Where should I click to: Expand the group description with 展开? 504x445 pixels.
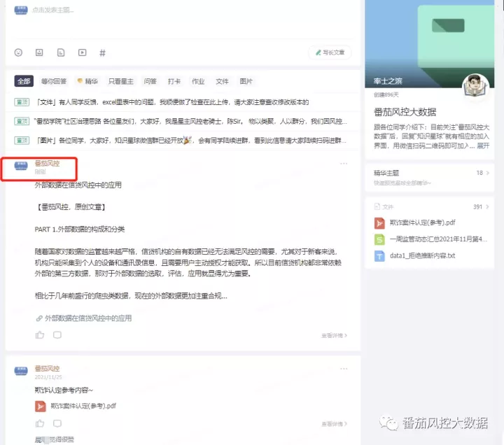tap(483, 146)
